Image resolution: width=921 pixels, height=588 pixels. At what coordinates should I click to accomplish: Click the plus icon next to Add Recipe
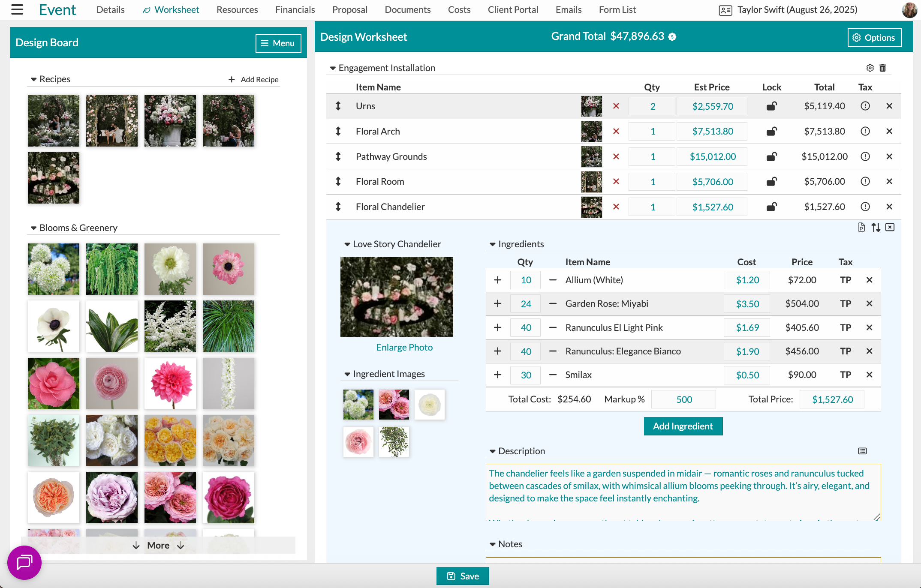232,79
